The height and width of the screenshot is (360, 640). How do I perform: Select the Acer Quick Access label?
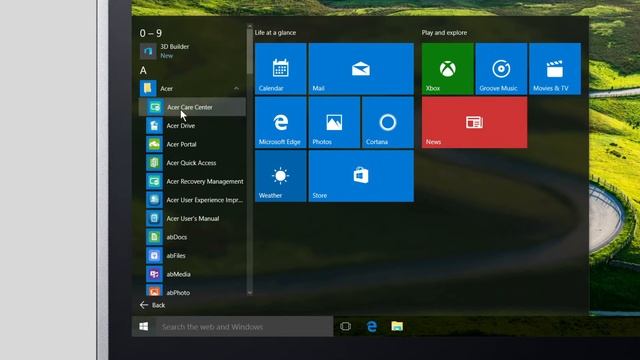[x=191, y=163]
